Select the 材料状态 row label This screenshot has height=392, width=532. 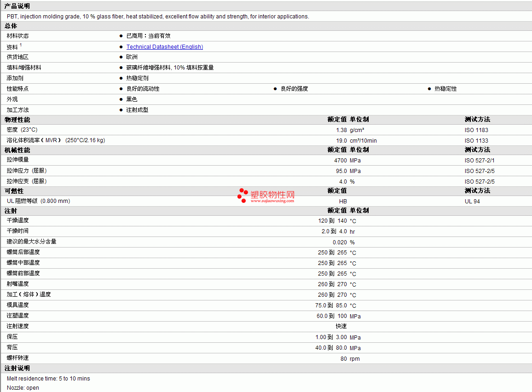pos(17,35)
